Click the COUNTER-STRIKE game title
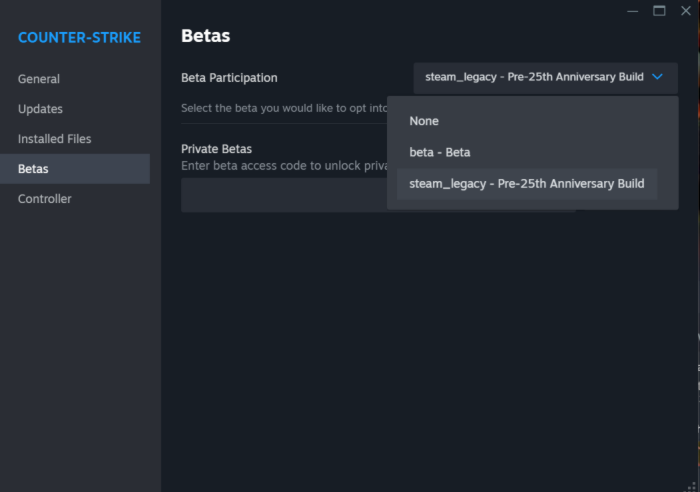 (x=79, y=38)
